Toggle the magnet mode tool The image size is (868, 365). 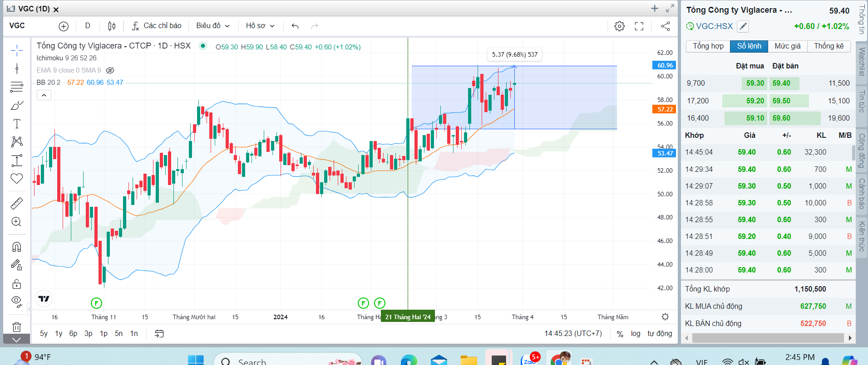17,247
